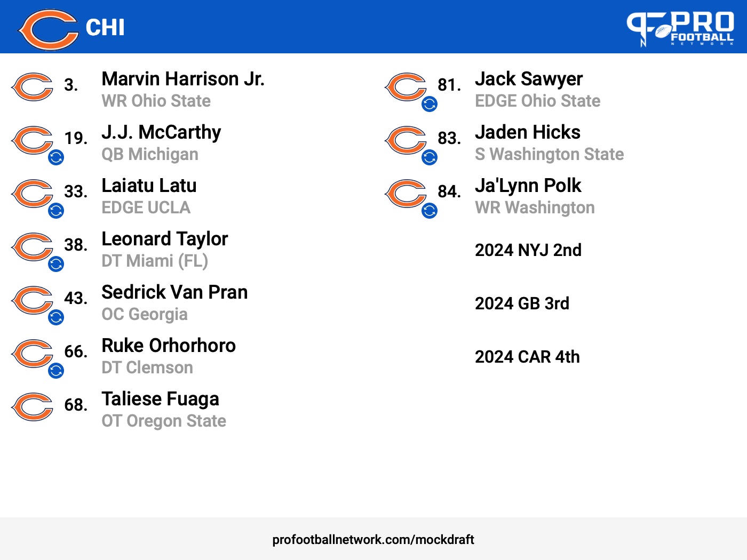Click the trade icon beside pick 33
The image size is (747, 560).
(56, 211)
